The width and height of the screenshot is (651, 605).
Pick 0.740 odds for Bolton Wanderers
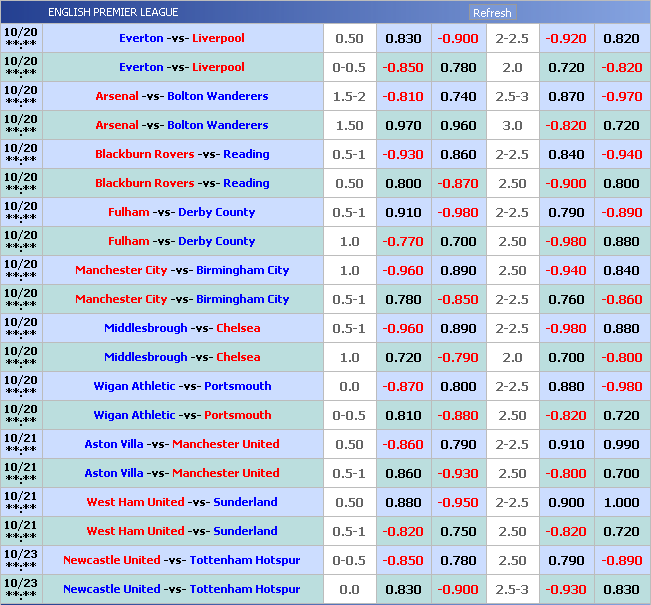point(458,97)
